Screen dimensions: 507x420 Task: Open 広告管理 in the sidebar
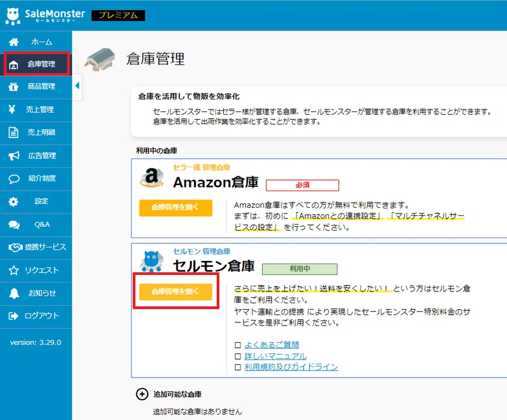[x=42, y=155]
